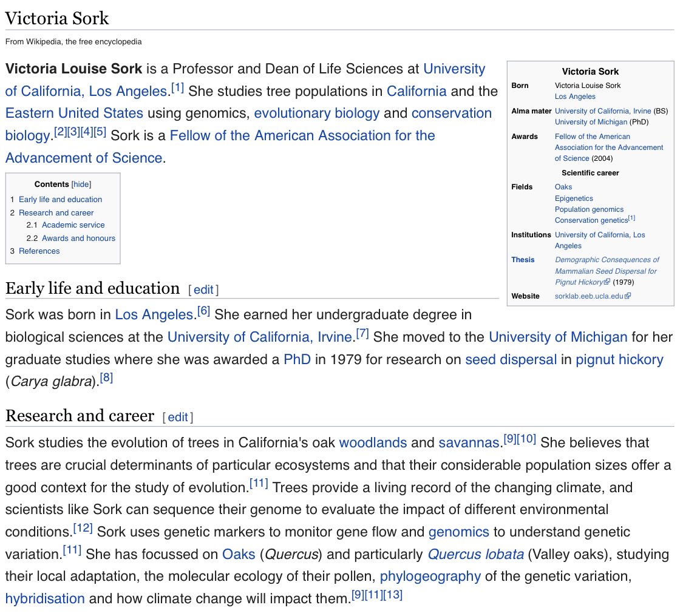Image resolution: width=683 pixels, height=616 pixels.
Task: Jump to Research and career in Contents
Action: pyautogui.click(x=56, y=213)
